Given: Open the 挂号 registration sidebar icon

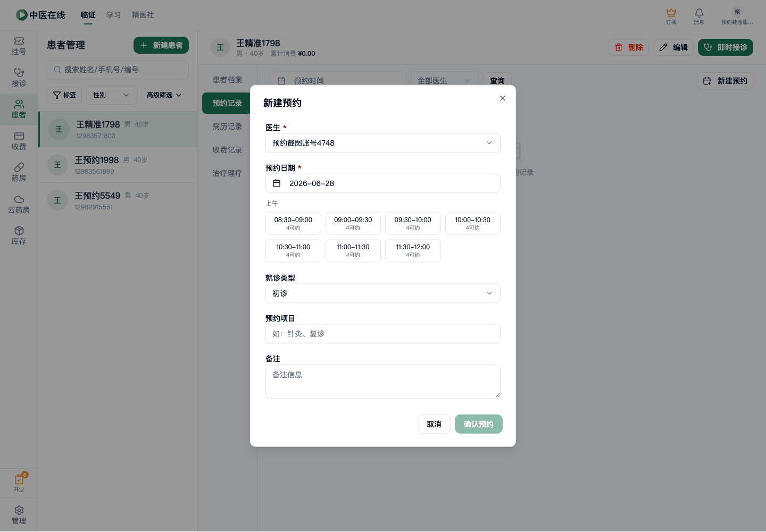Looking at the screenshot, I should [19, 46].
